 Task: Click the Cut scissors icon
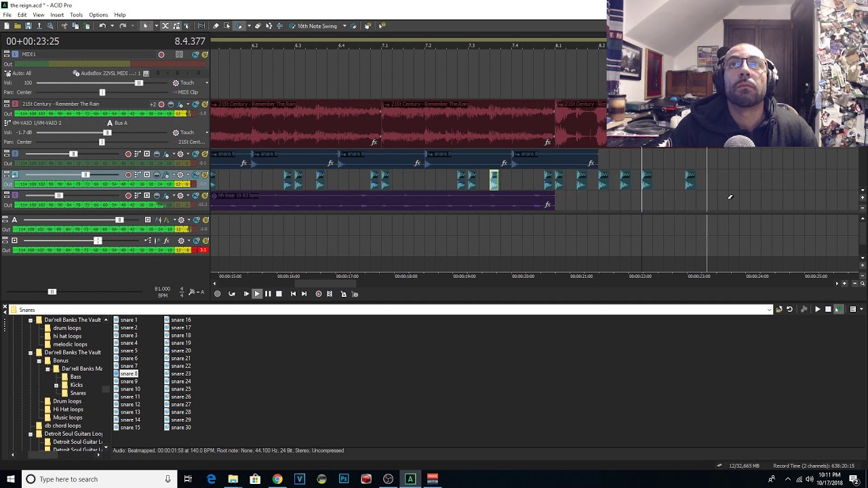[x=64, y=26]
